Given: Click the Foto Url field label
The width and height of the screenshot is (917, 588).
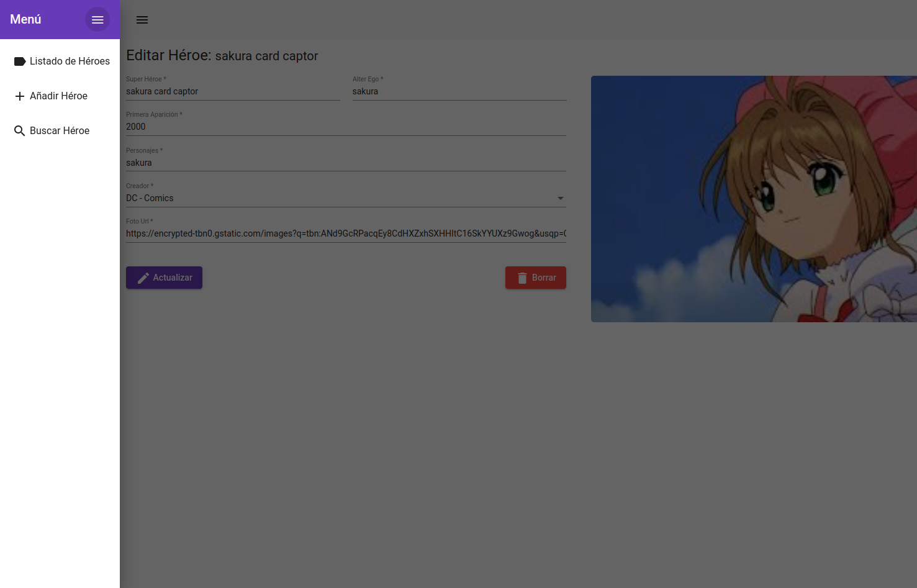Looking at the screenshot, I should click(x=139, y=221).
